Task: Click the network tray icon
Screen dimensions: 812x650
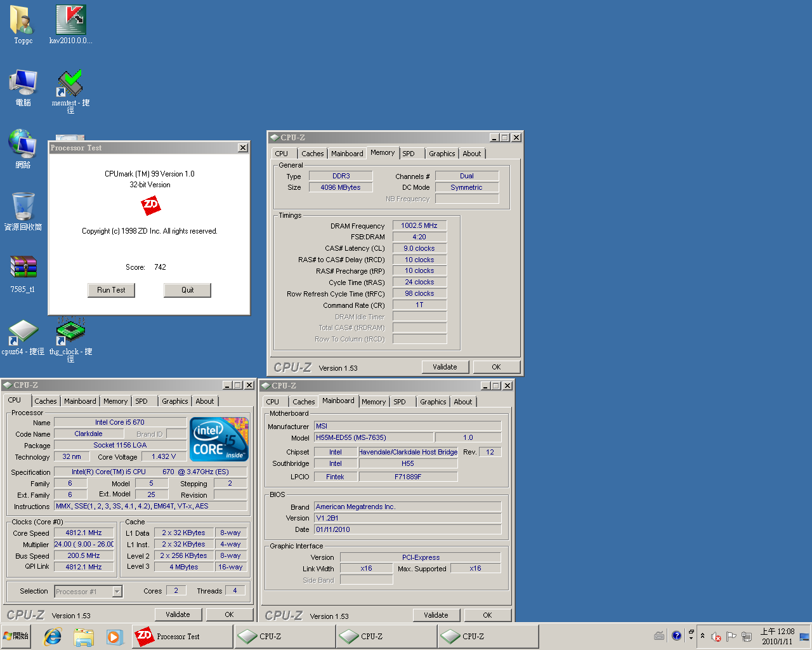Action: coord(747,637)
